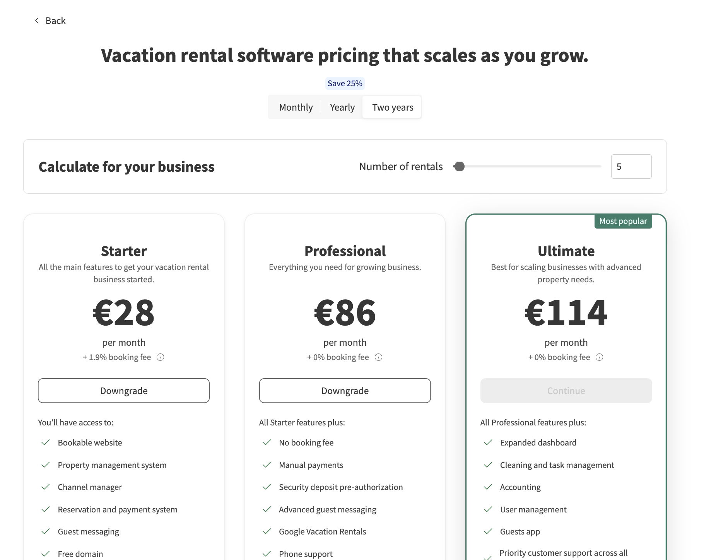The width and height of the screenshot is (728, 560).
Task: Click the Back chevron arrow icon
Action: tap(37, 20)
